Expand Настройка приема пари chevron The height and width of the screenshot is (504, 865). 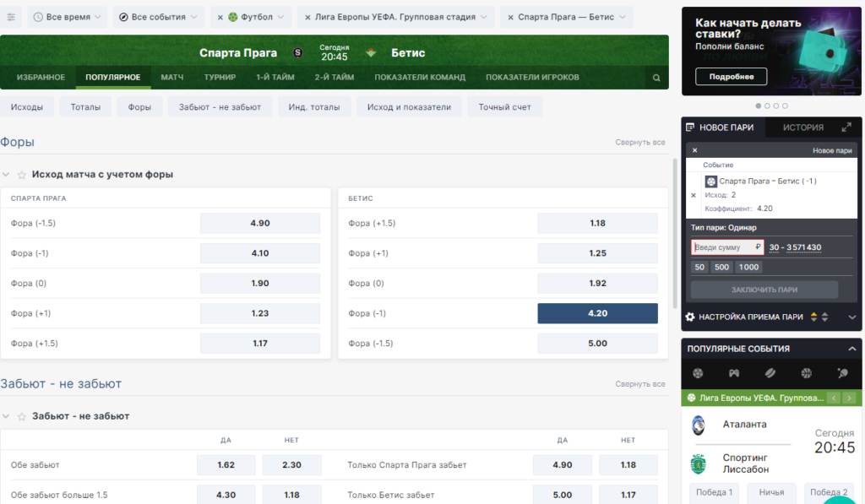pos(851,317)
